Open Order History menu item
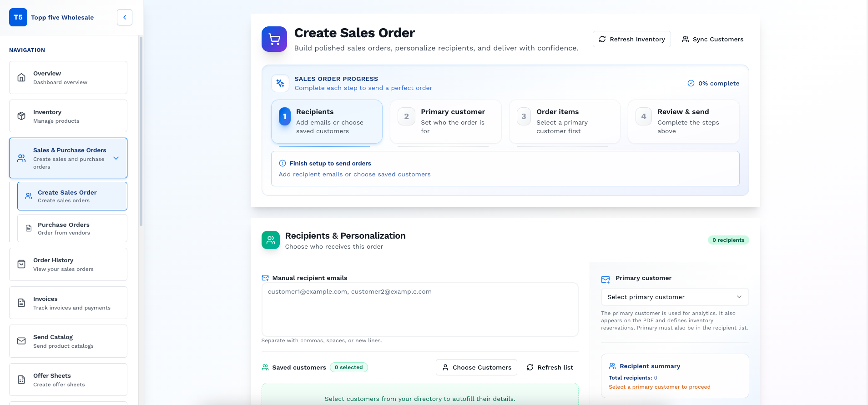868x405 pixels. tap(68, 264)
